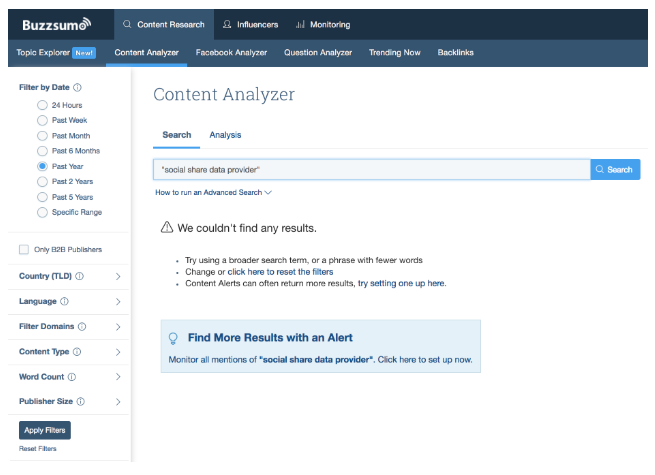Select the Past 6 Months date filter
The image size is (655, 475).
(42, 151)
